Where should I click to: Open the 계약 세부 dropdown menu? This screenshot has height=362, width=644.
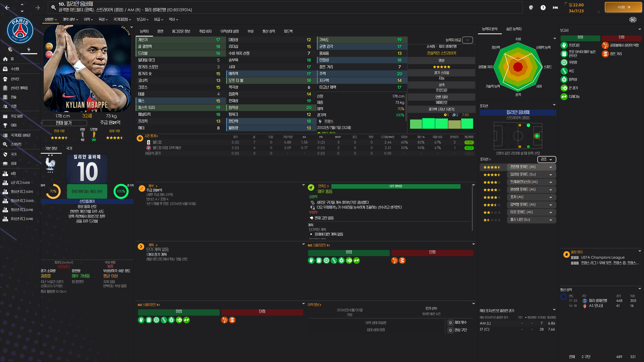pos(70,19)
